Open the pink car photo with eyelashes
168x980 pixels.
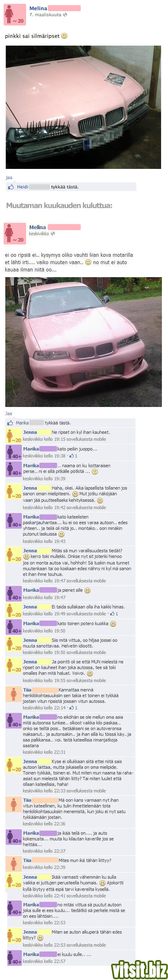83,107
